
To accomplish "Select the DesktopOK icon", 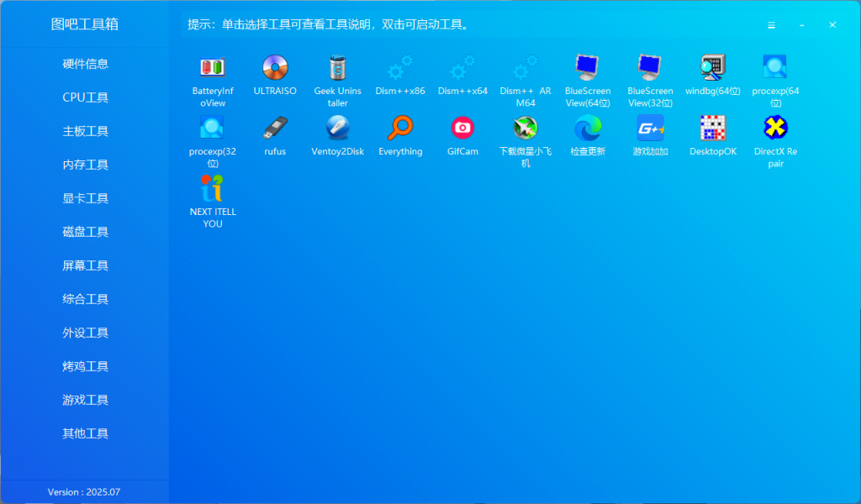I will pyautogui.click(x=712, y=128).
